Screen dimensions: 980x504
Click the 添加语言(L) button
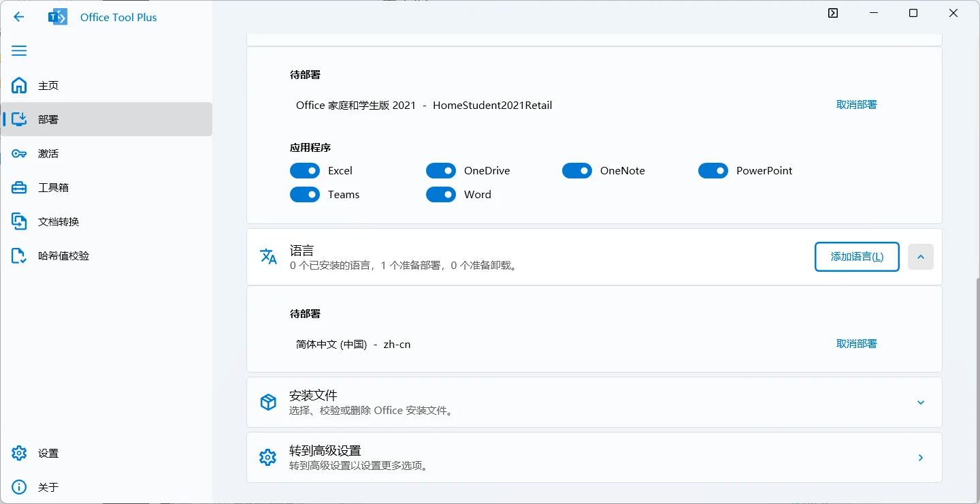(x=857, y=257)
